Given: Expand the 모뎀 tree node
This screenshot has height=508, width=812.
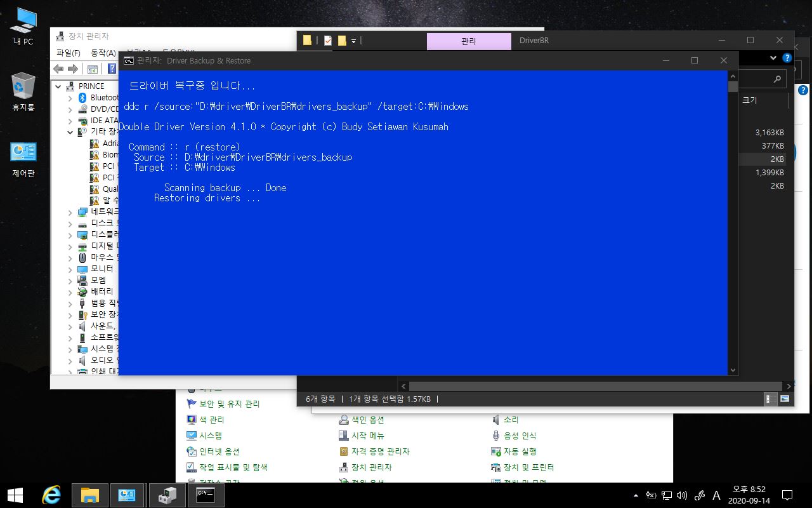Looking at the screenshot, I should coord(70,281).
